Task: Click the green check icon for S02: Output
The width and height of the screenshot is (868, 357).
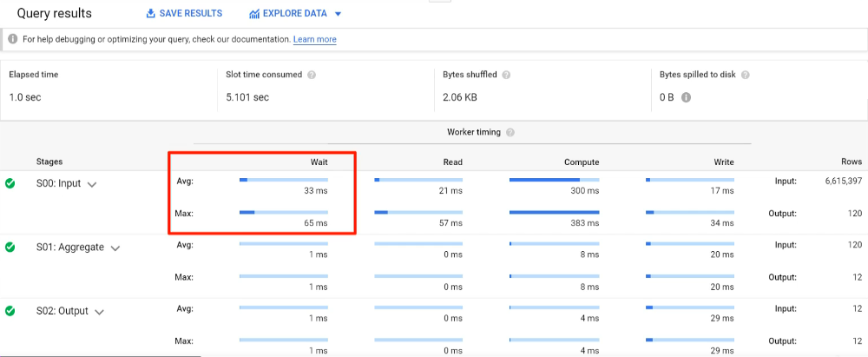Action: coord(10,312)
